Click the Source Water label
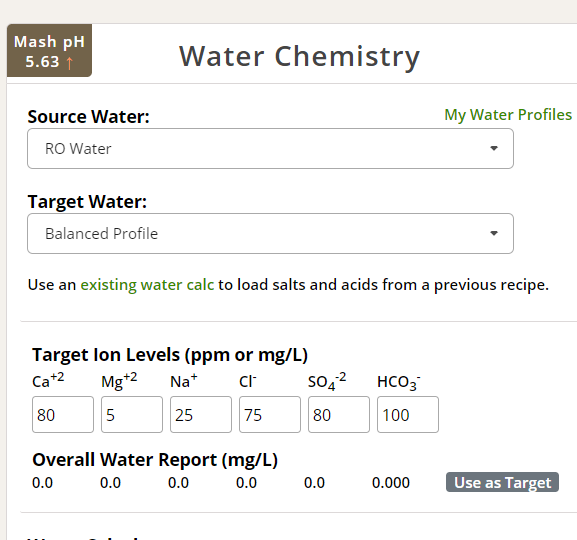 click(x=89, y=117)
